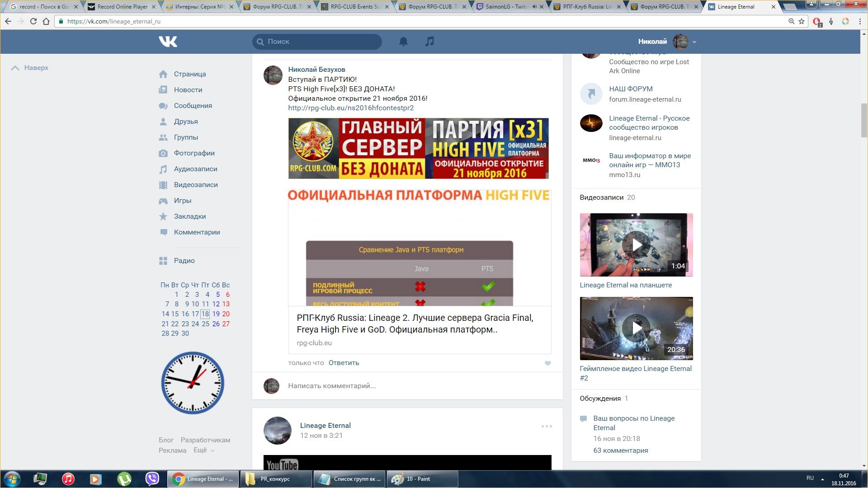This screenshot has width=868, height=488.
Task: Switch to SaimonLG Twitch tab
Action: click(510, 7)
